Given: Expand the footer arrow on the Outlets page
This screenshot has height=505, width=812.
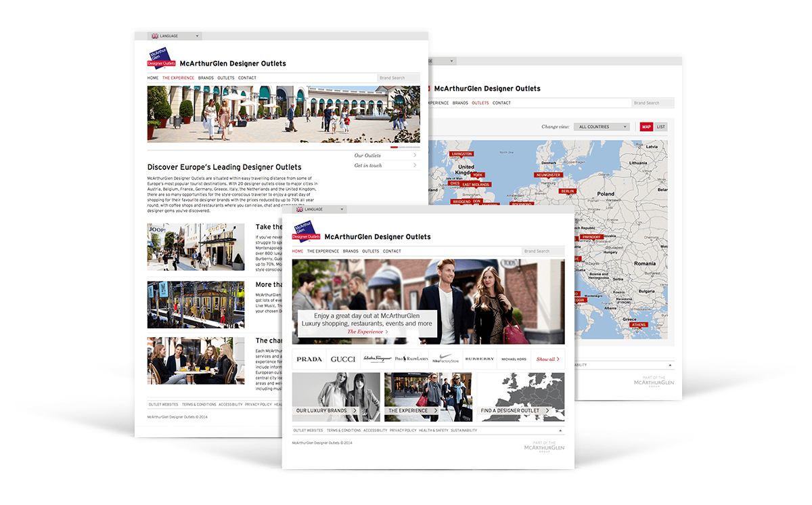Looking at the screenshot, I should pos(670,365).
